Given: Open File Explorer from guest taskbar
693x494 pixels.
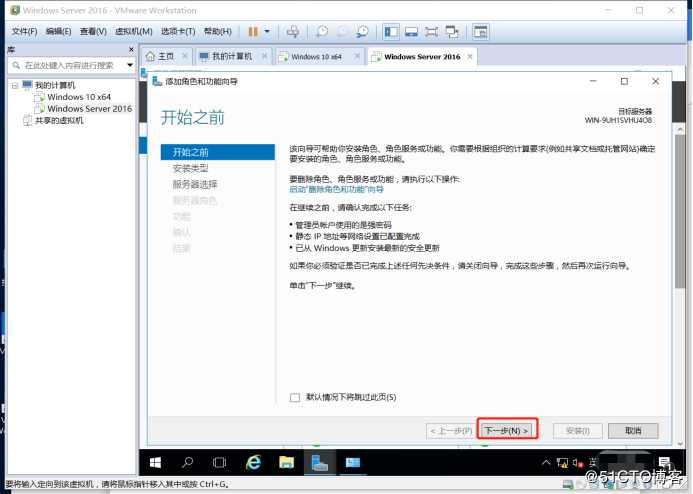Looking at the screenshot, I should [286, 463].
